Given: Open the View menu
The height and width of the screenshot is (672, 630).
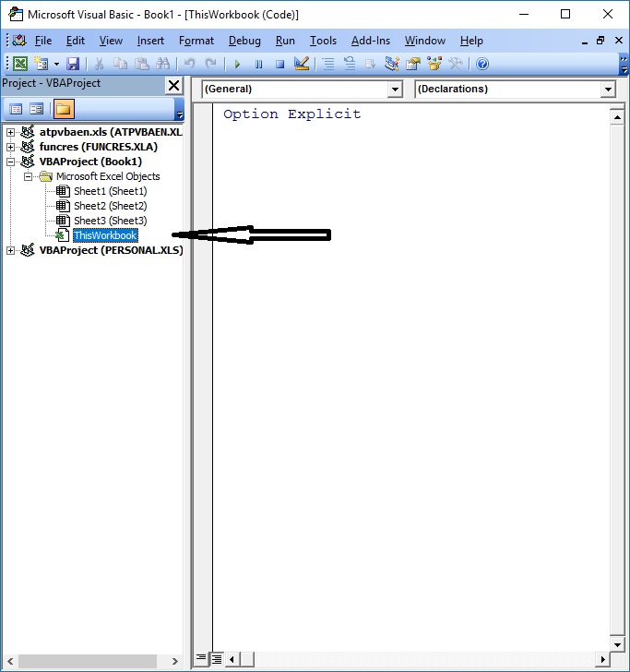Looking at the screenshot, I should (x=111, y=41).
